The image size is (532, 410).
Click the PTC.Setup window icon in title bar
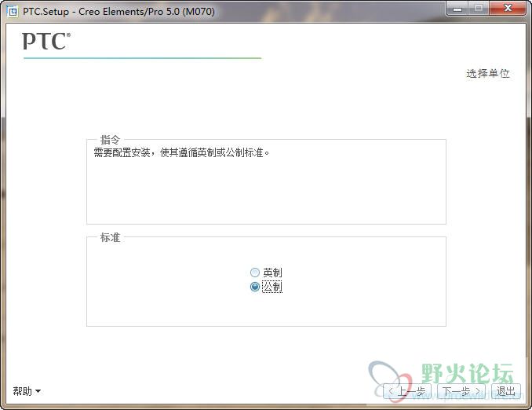[13, 12]
